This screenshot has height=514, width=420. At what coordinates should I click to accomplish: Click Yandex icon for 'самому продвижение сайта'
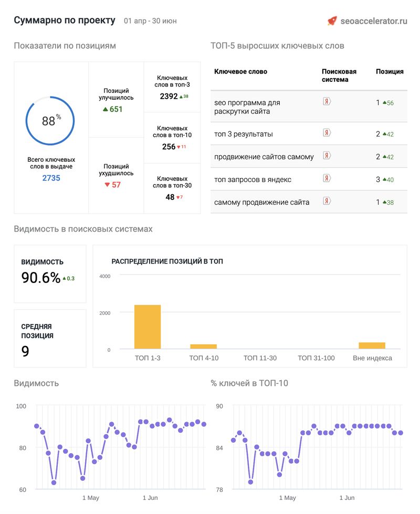(327, 201)
